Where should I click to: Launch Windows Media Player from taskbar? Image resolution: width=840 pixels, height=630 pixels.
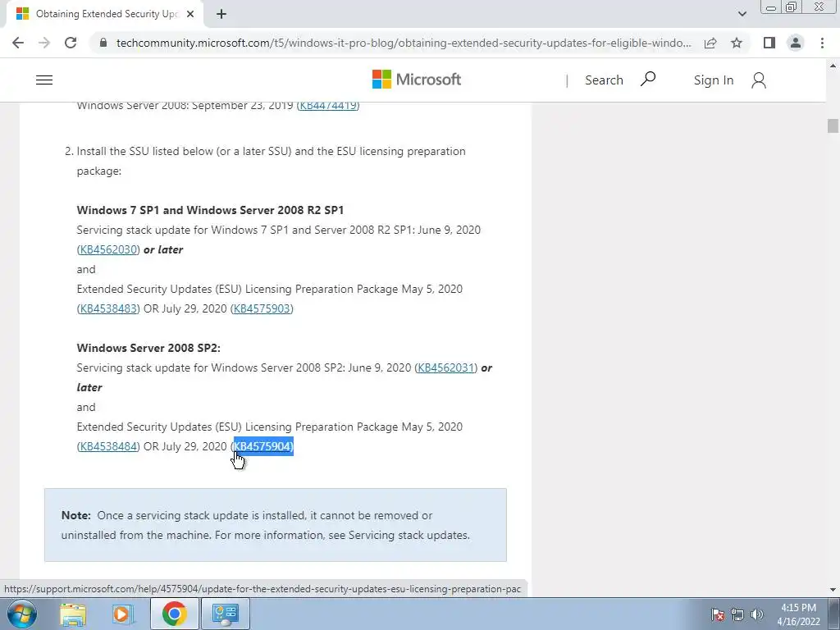(123, 614)
